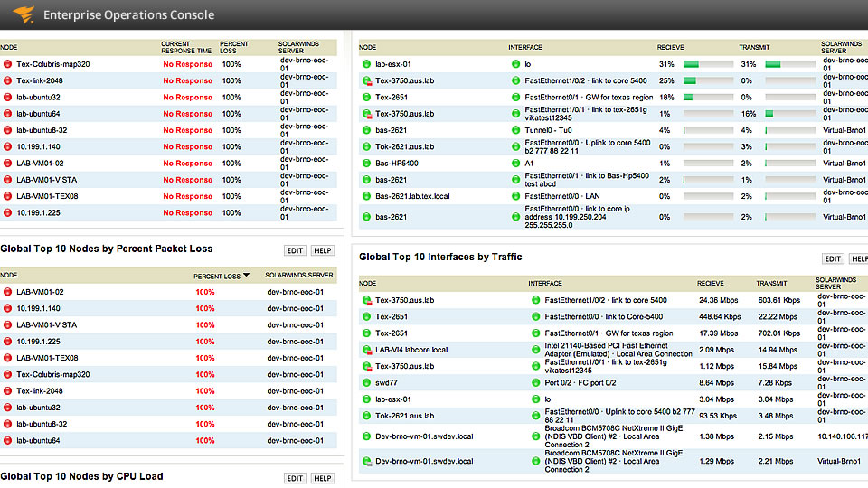Click node status icon for Bas-2621.lab.tex.local

click(366, 196)
